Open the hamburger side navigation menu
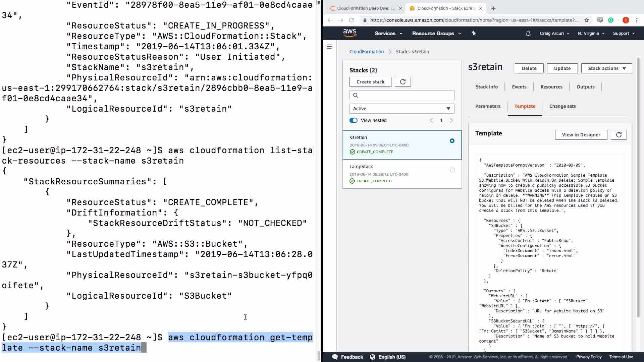The width and height of the screenshot is (644, 362). click(x=329, y=47)
